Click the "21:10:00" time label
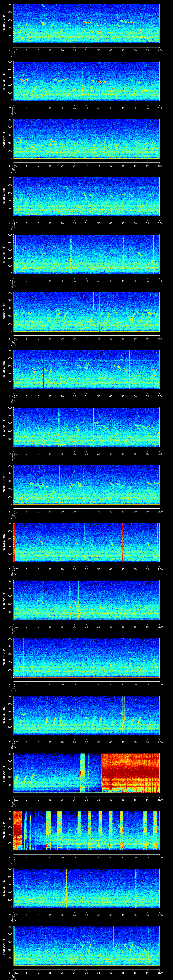Image resolution: width=173 pixels, height=980 pixels. [x=13, y=569]
